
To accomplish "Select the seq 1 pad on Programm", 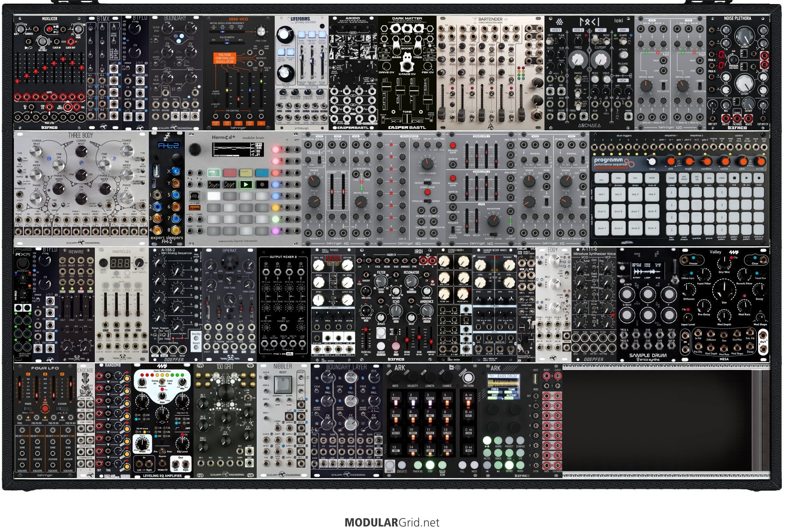I will coord(602,194).
